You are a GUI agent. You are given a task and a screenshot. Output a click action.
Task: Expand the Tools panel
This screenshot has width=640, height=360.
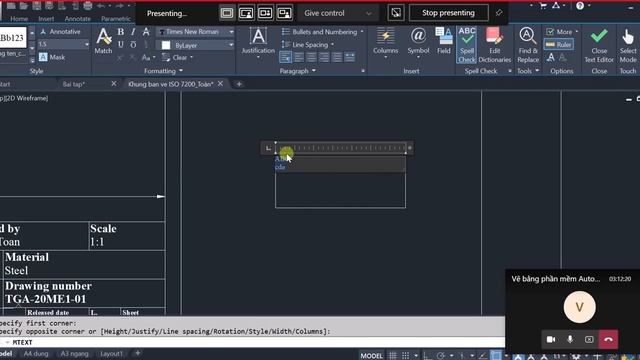click(x=528, y=71)
